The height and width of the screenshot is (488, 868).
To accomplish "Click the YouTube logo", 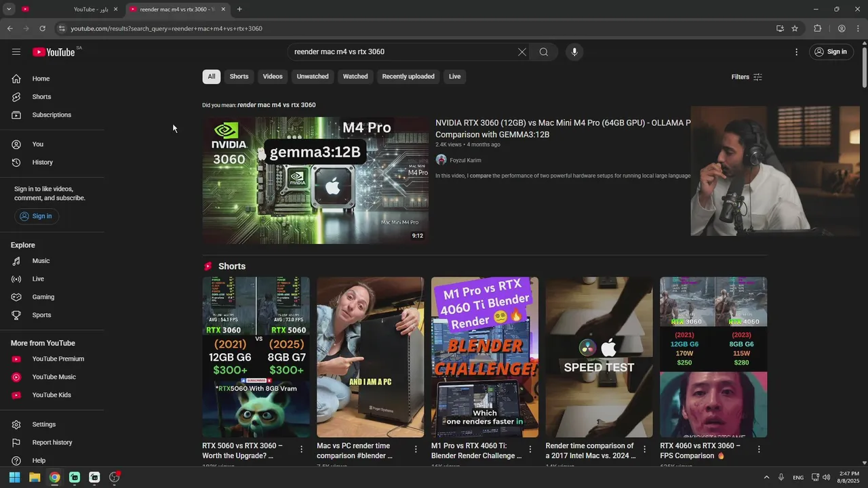I will tap(54, 52).
